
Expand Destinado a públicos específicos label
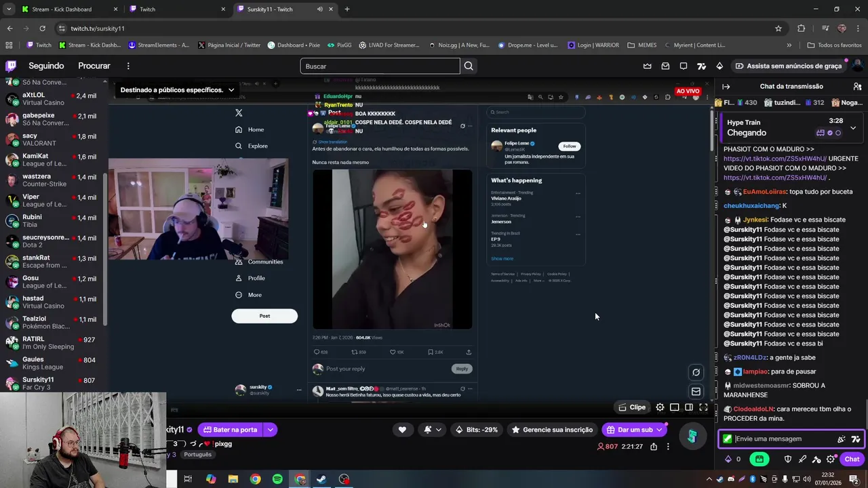(x=177, y=89)
